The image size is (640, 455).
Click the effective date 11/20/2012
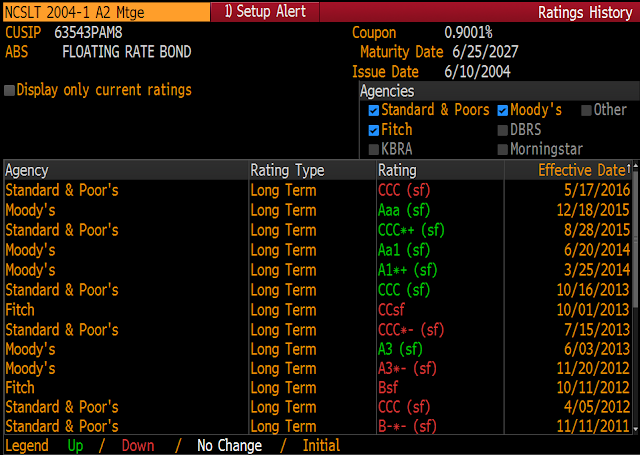(593, 368)
